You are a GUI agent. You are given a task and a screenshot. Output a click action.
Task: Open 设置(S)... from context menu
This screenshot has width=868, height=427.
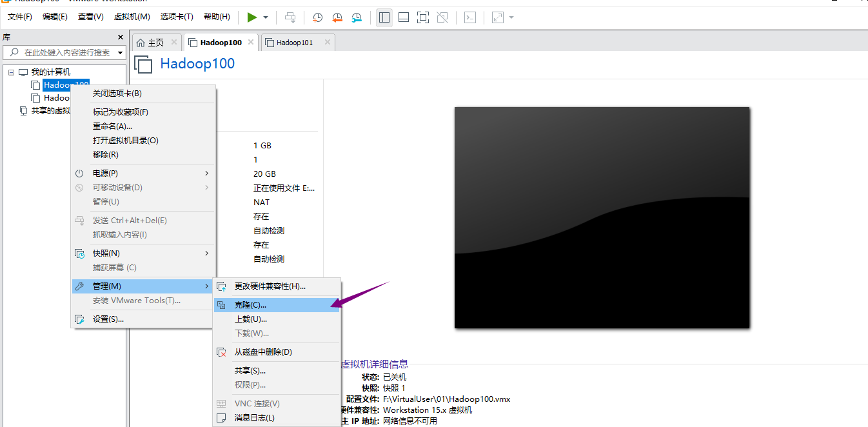point(143,319)
